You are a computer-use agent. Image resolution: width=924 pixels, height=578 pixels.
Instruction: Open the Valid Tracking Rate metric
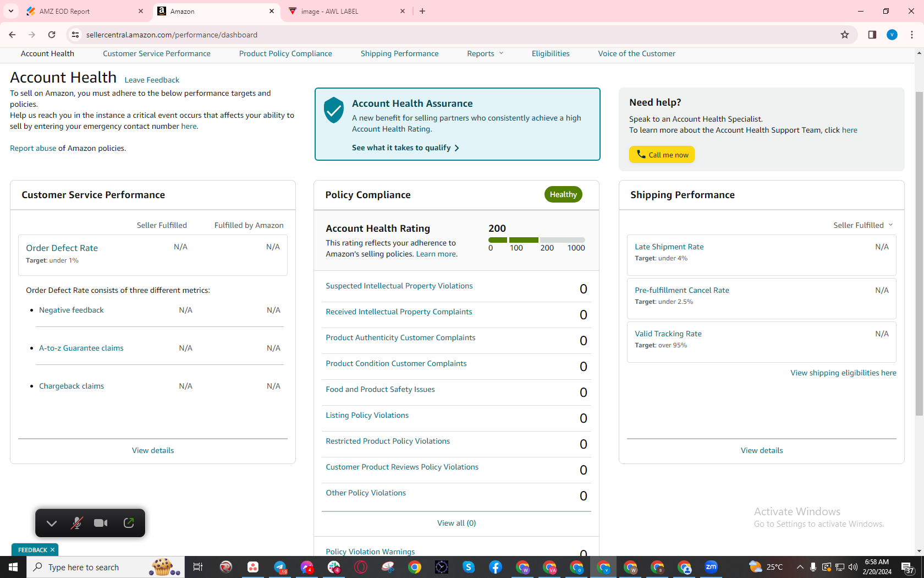click(668, 334)
